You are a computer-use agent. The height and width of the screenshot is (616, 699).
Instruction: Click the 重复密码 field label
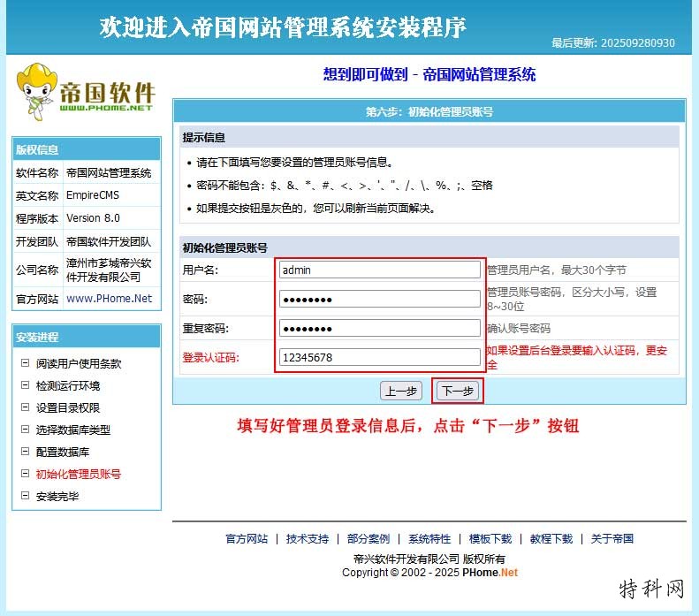coord(206,328)
